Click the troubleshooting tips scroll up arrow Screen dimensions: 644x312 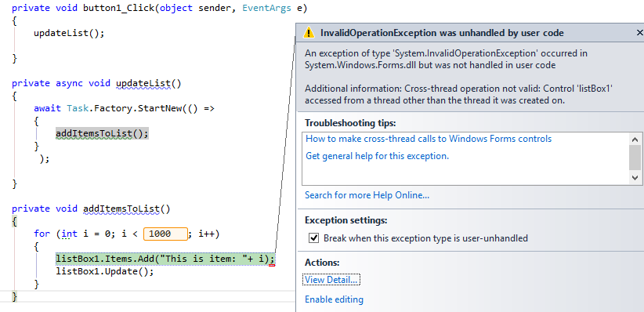[x=635, y=140]
